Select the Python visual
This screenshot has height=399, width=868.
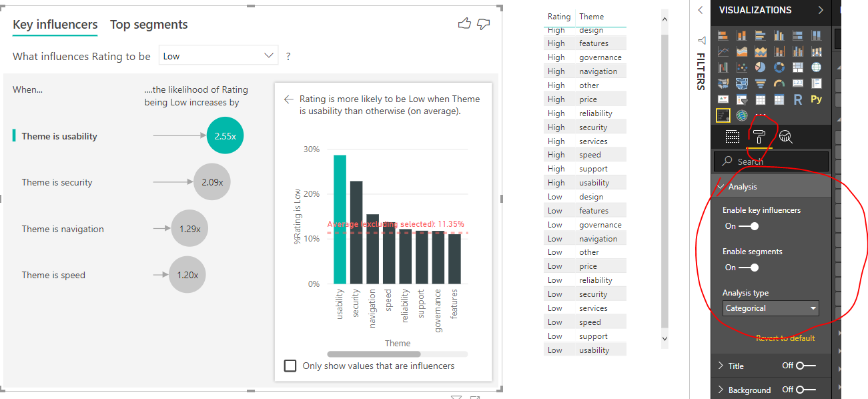tap(816, 99)
